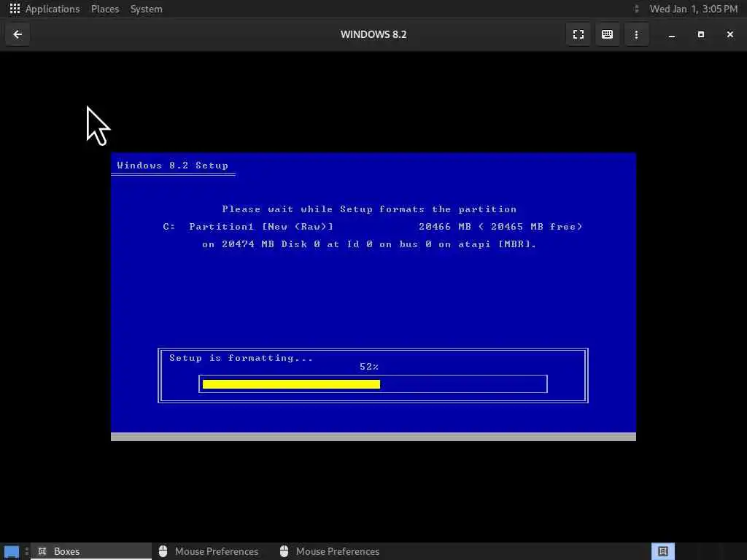Click the 'Windows 8.2 Setup' heading
This screenshot has height=560, width=747.
coord(172,166)
